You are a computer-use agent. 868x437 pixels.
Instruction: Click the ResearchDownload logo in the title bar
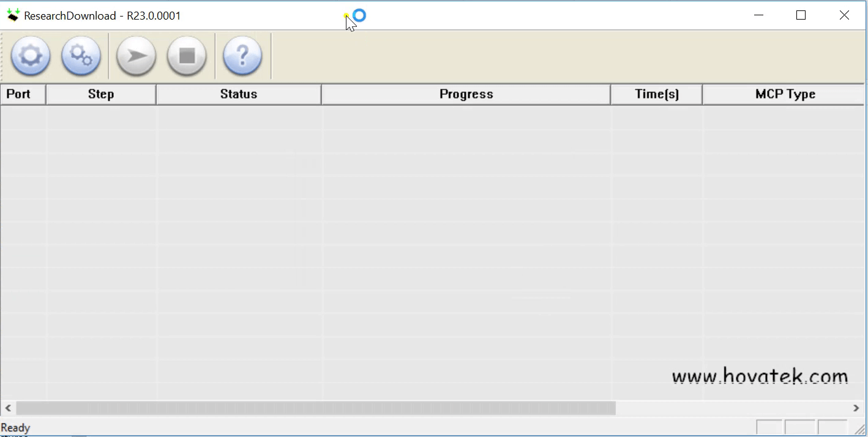click(x=13, y=14)
